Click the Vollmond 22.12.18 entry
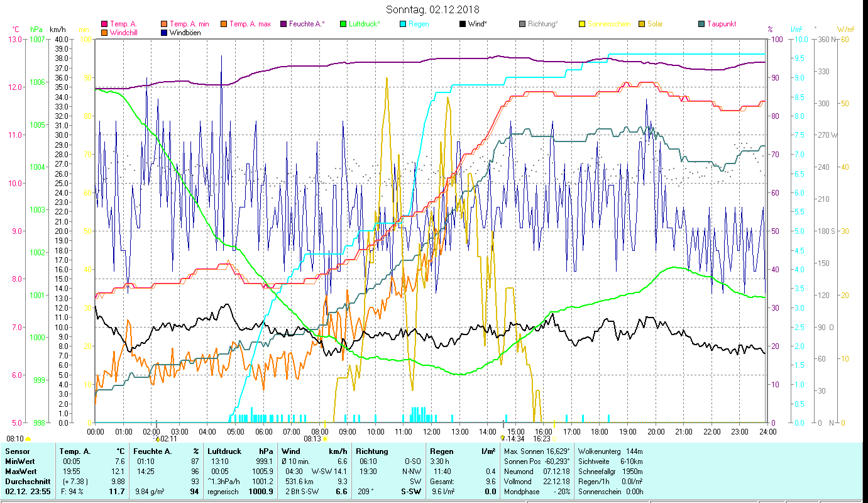The width and height of the screenshot is (868, 503). click(x=537, y=482)
